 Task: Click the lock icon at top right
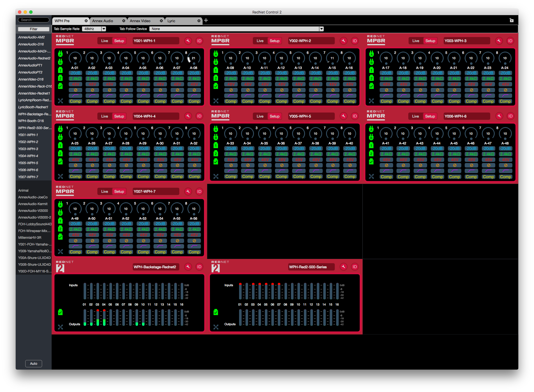[x=512, y=20]
